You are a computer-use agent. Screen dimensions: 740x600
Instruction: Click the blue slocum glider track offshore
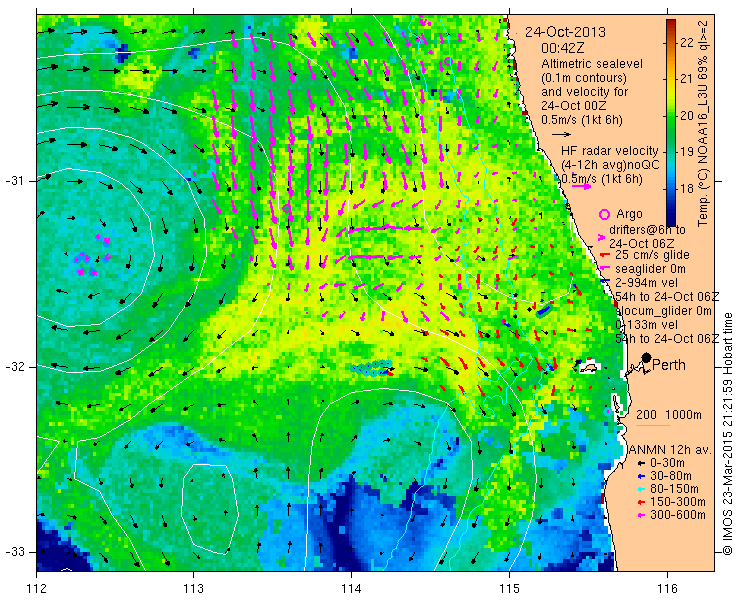(x=544, y=310)
